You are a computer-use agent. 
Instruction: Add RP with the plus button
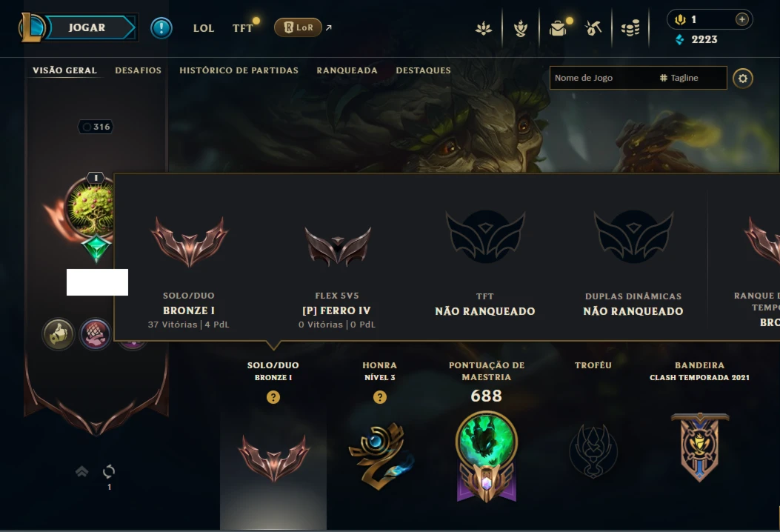pyautogui.click(x=741, y=19)
